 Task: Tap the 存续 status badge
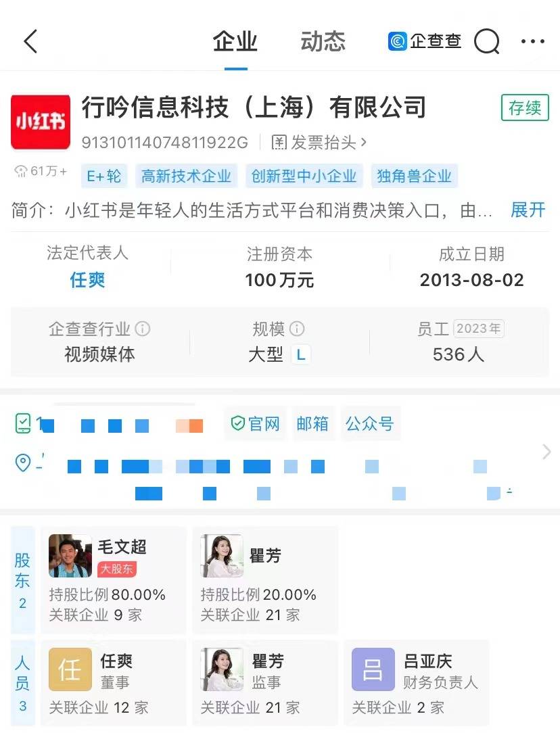coord(525,108)
